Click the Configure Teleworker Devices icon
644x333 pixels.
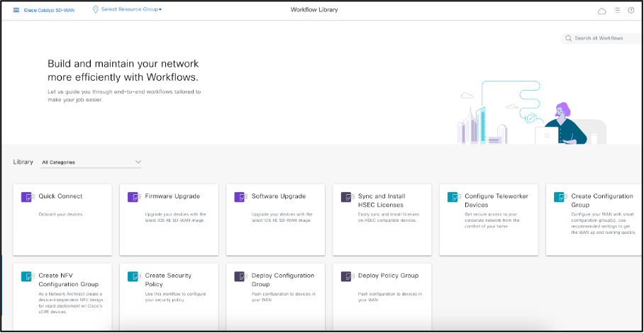453,197
